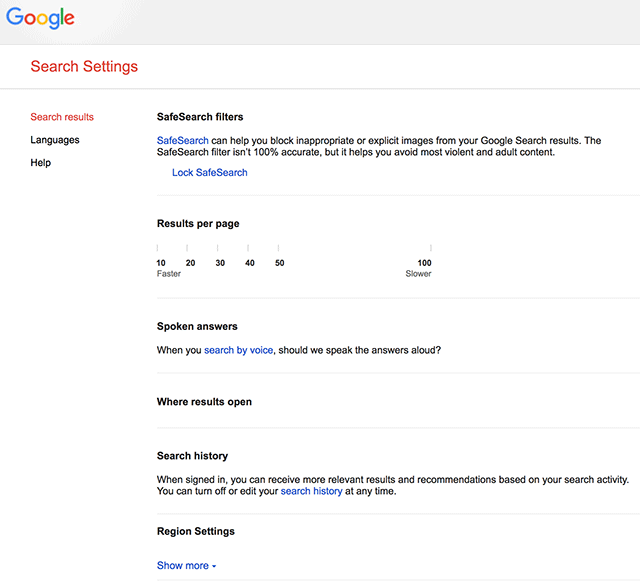This screenshot has width=640, height=582.
Task: Click the Where results open heading
Action: click(204, 402)
